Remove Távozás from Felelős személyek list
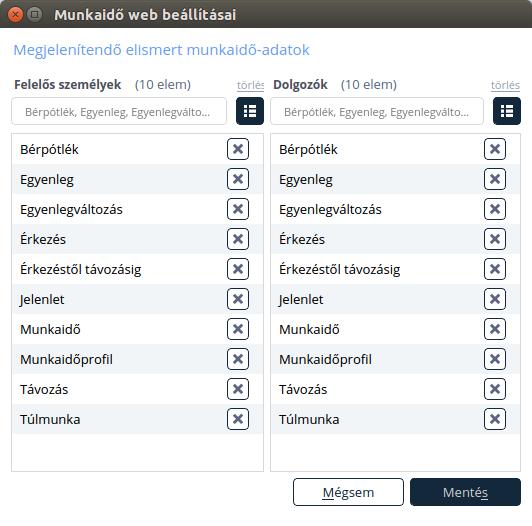The image size is (532, 526). [238, 389]
